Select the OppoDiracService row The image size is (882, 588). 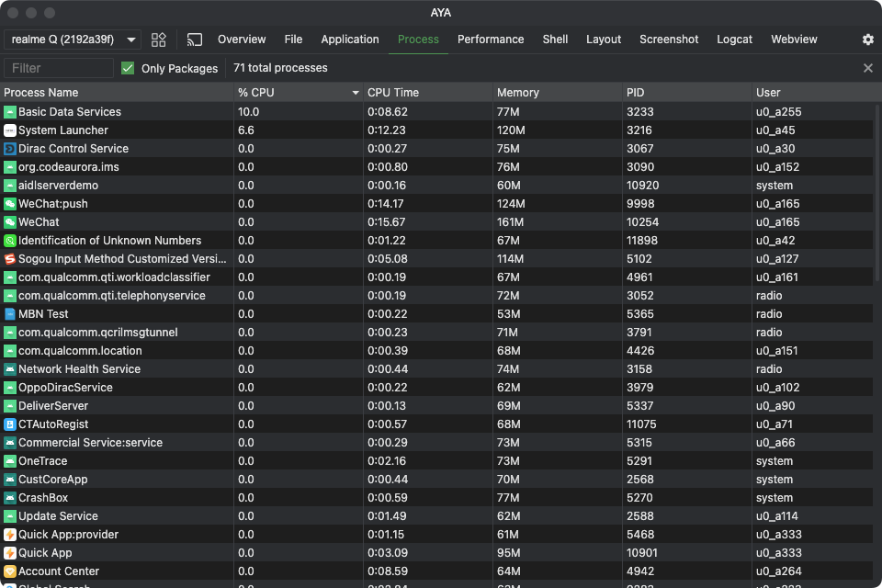click(x=436, y=388)
